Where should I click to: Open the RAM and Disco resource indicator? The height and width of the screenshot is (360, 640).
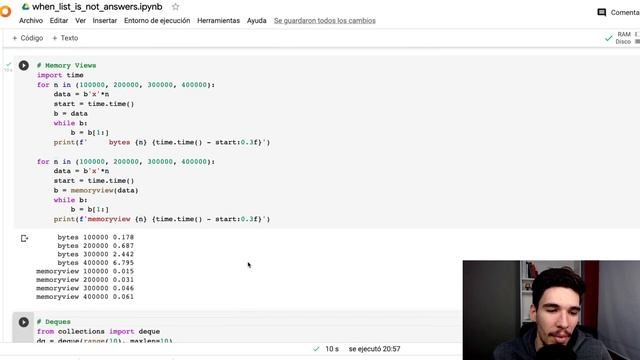click(622, 38)
